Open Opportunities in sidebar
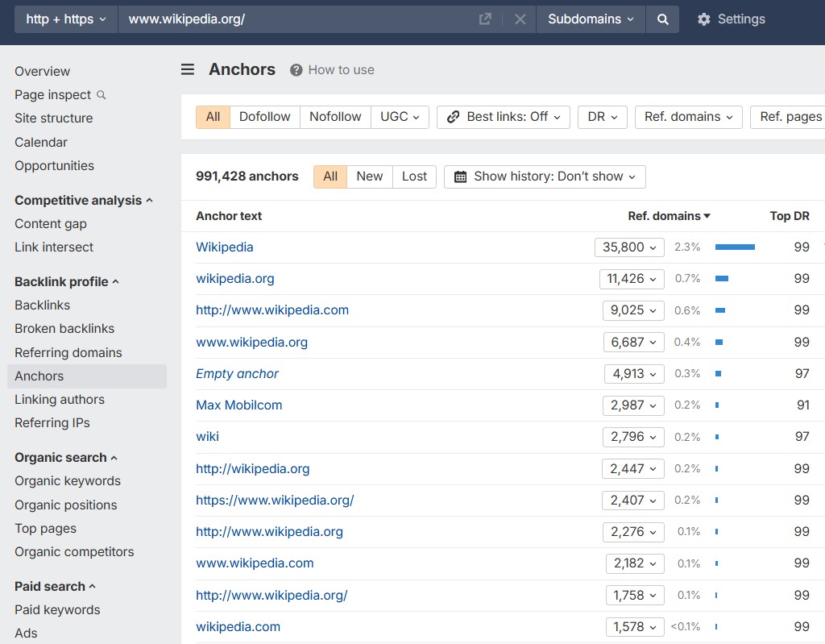This screenshot has height=644, width=825. 54,166
